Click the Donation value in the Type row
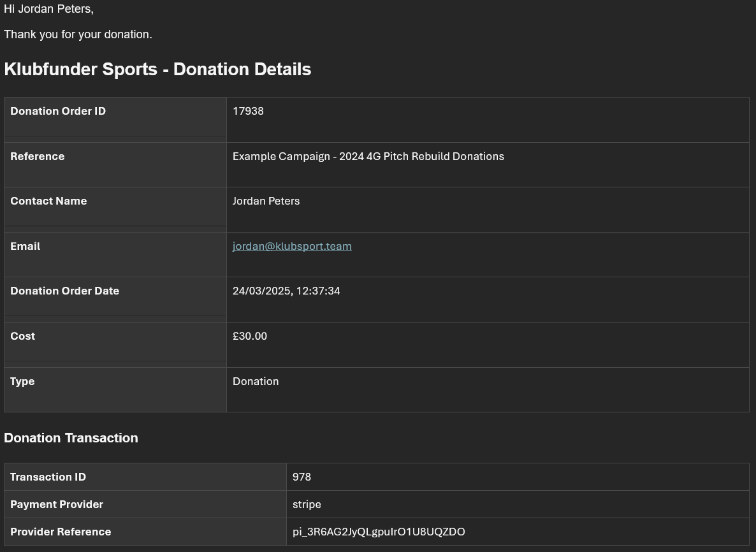 pyautogui.click(x=256, y=382)
